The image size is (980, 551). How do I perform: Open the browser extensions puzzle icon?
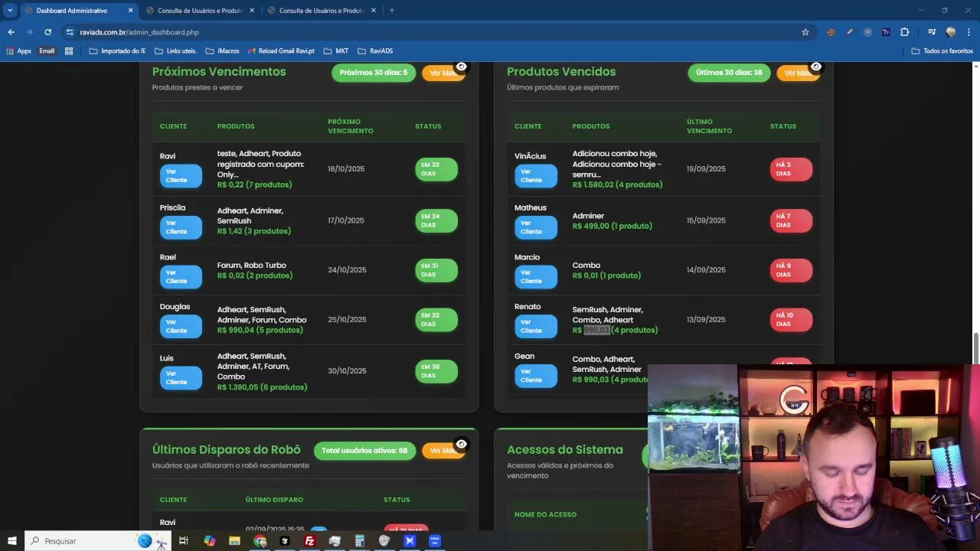coord(904,32)
